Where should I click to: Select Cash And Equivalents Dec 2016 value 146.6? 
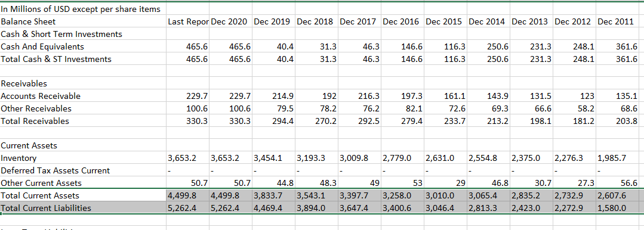pos(402,46)
